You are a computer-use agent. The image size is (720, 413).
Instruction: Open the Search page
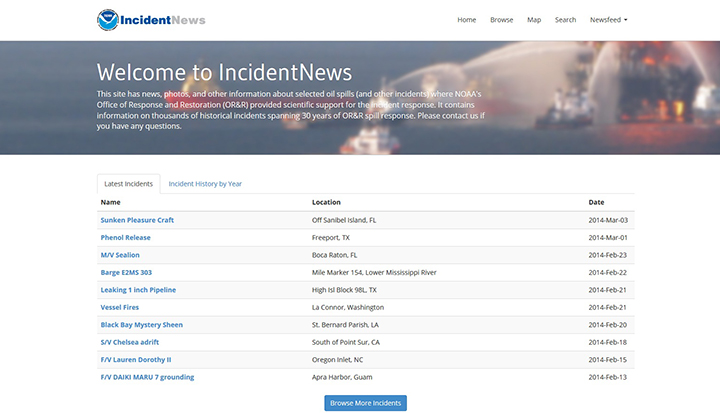click(x=565, y=20)
